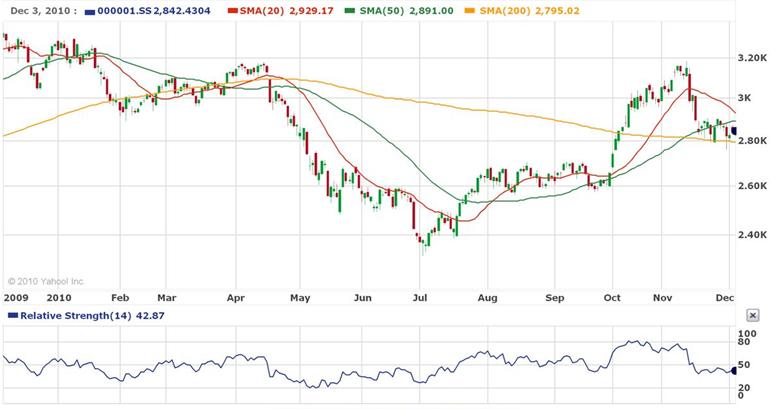Click the red SMA(20) legend swatch
The width and height of the screenshot is (778, 409).
(232, 10)
